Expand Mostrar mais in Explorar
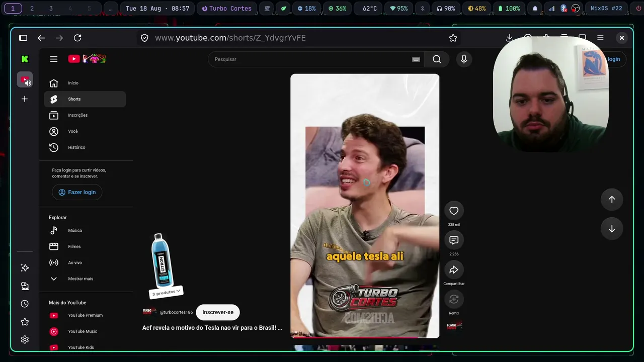The image size is (644, 362). (85, 279)
